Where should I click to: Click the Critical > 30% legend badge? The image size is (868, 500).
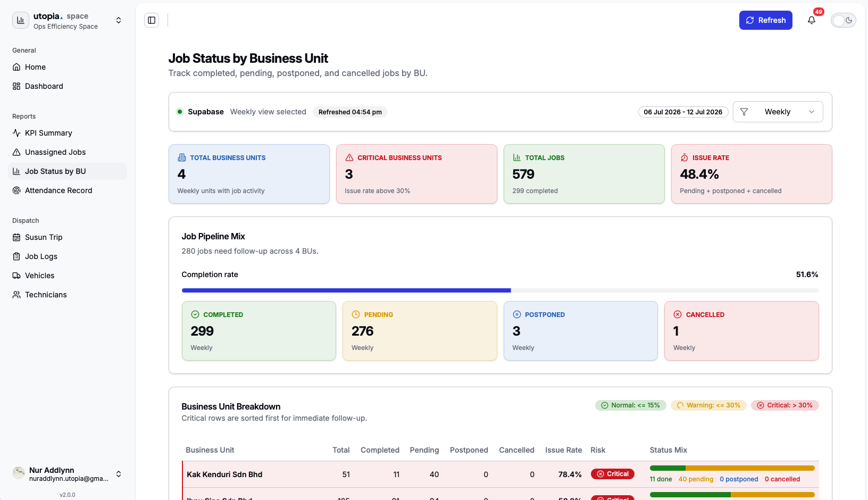(x=785, y=405)
